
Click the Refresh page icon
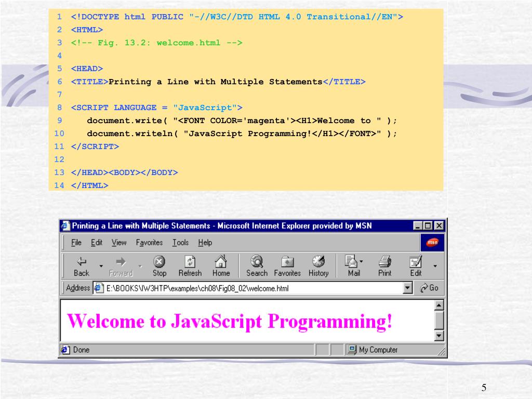(190, 262)
